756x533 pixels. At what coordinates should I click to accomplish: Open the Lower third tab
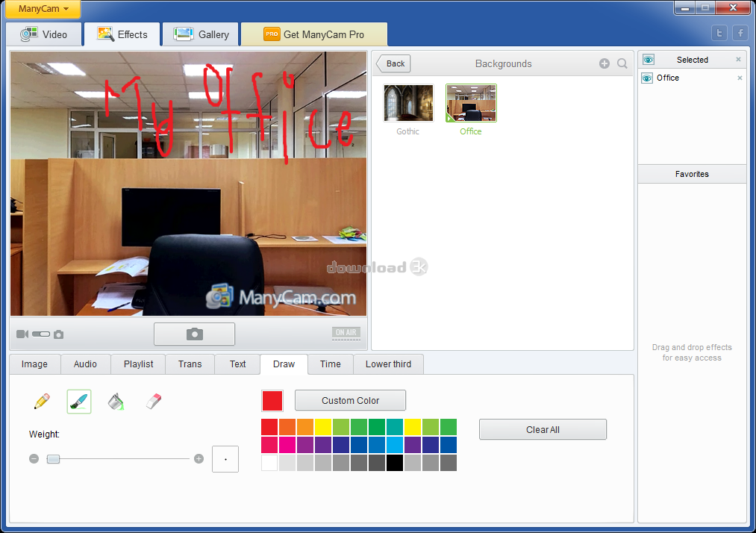[x=388, y=364]
